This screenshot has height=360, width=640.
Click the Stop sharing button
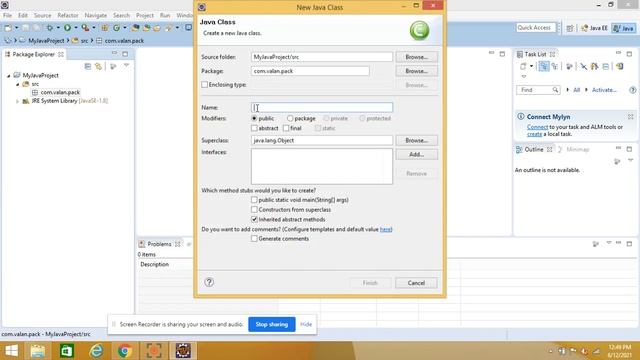[272, 324]
